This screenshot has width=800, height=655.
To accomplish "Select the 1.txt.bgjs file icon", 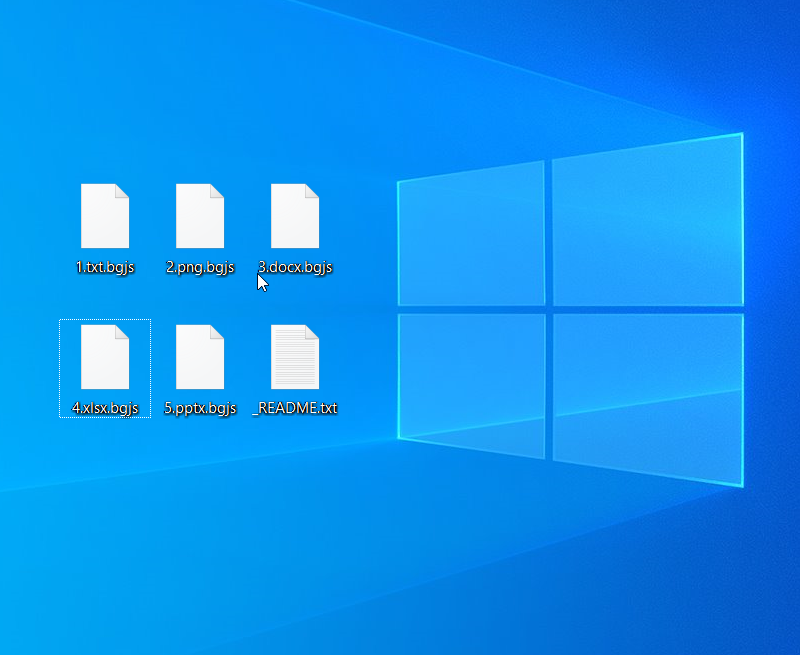I will (x=105, y=216).
